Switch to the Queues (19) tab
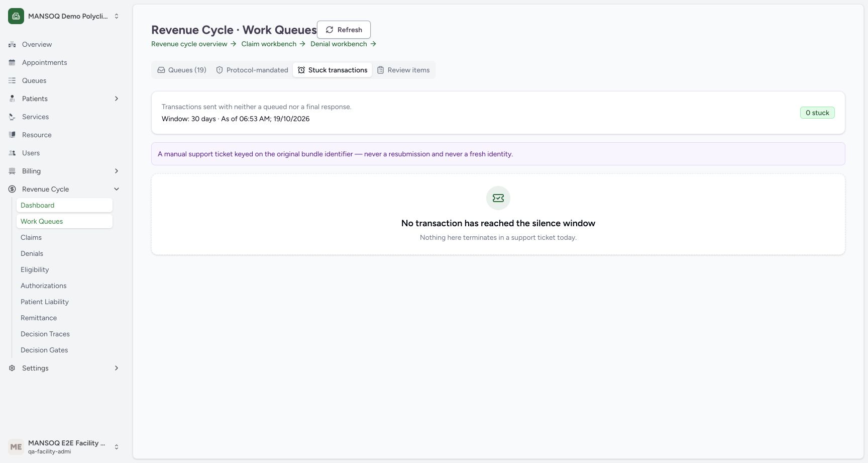868x463 pixels. tap(182, 70)
